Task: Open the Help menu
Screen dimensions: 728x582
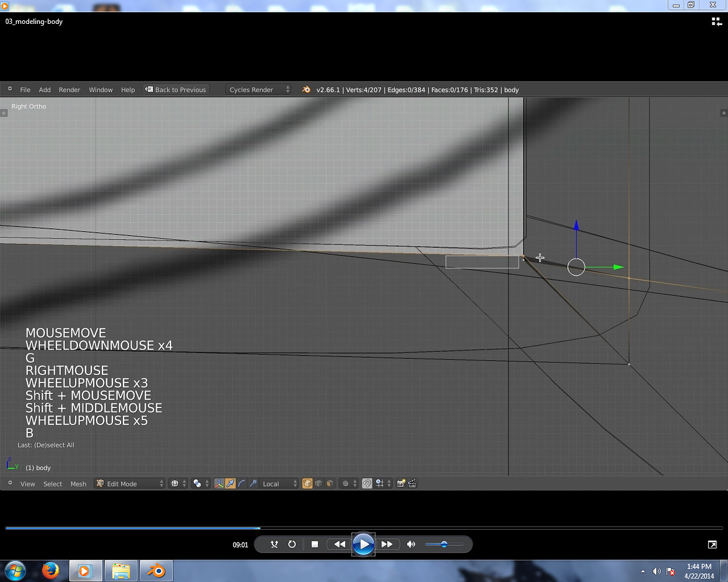Action: click(x=128, y=90)
